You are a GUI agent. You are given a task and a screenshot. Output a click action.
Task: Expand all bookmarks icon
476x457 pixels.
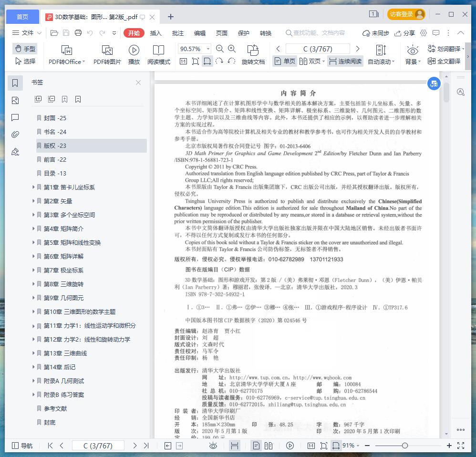[x=38, y=99]
